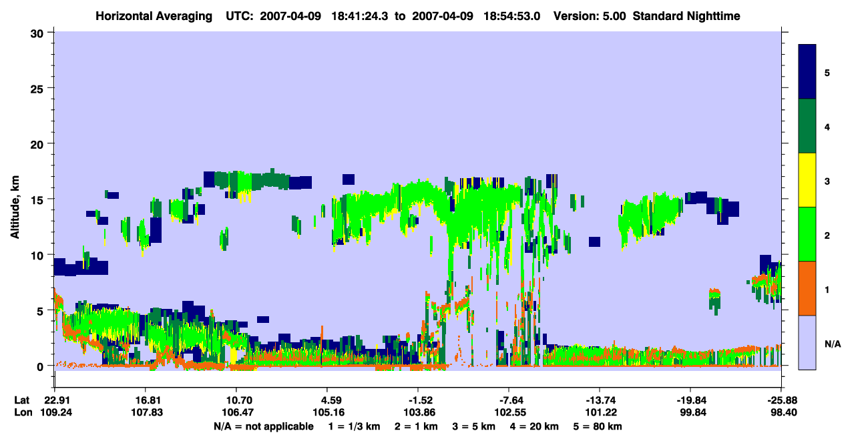Click the y-axis tick label 5

pos(42,310)
